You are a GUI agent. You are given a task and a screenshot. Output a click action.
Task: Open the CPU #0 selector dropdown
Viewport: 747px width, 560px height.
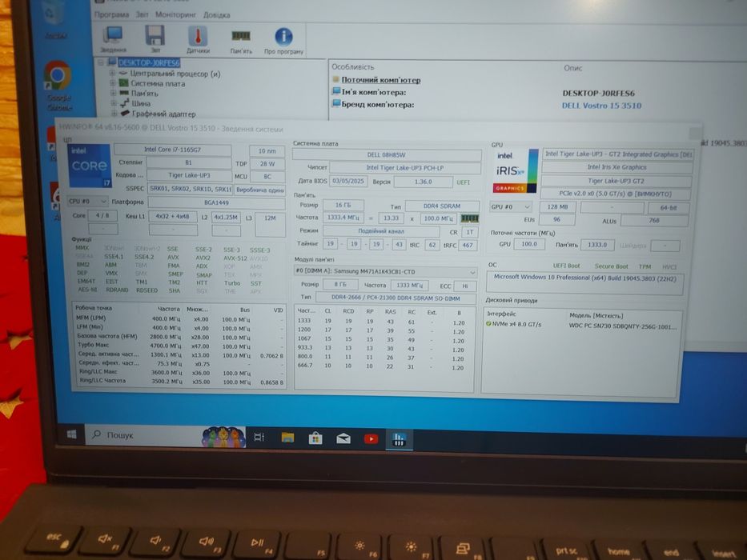[87, 202]
